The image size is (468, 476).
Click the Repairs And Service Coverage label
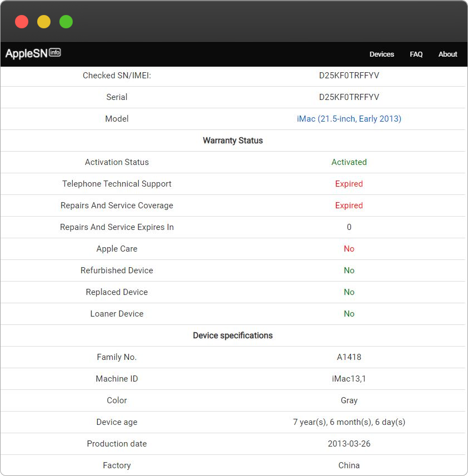coord(117,206)
